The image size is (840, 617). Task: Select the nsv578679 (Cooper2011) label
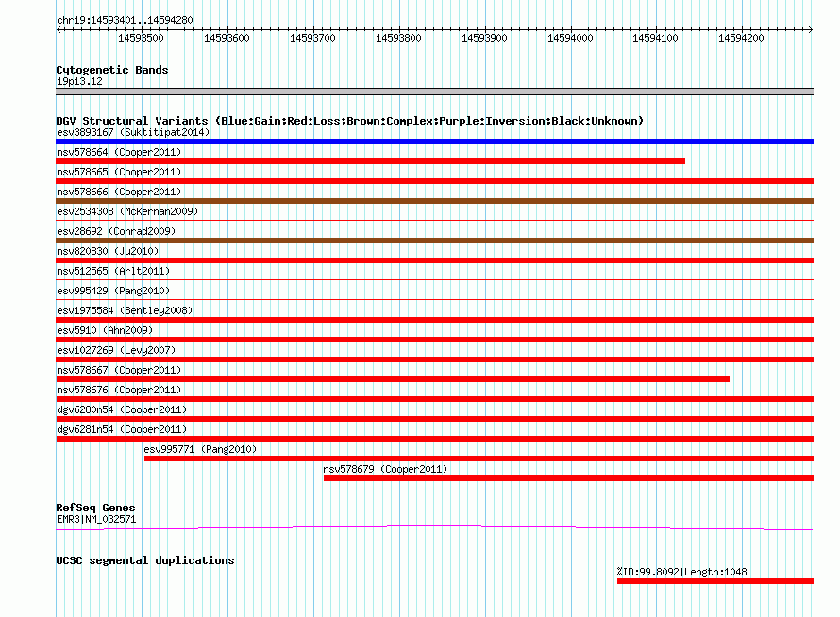[385, 469]
